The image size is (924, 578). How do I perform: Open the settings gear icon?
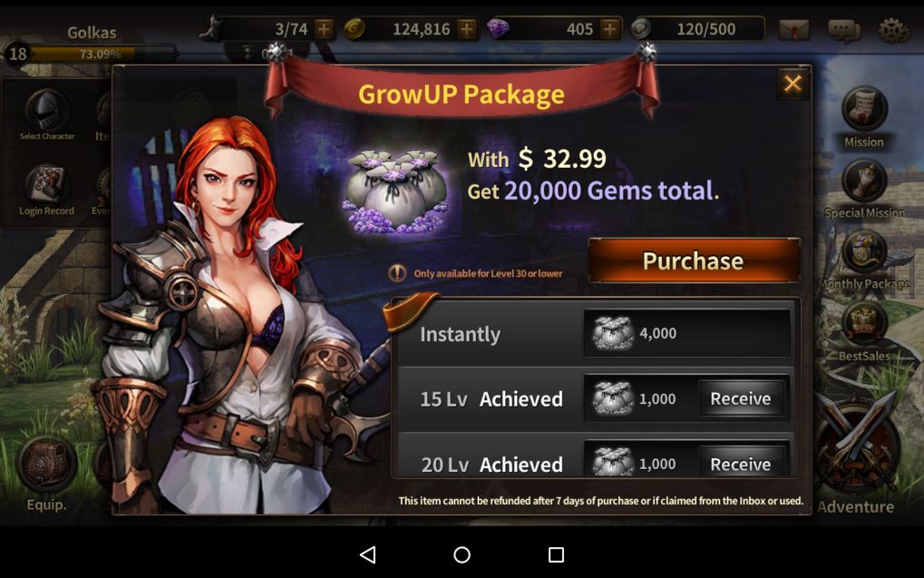coord(894,30)
